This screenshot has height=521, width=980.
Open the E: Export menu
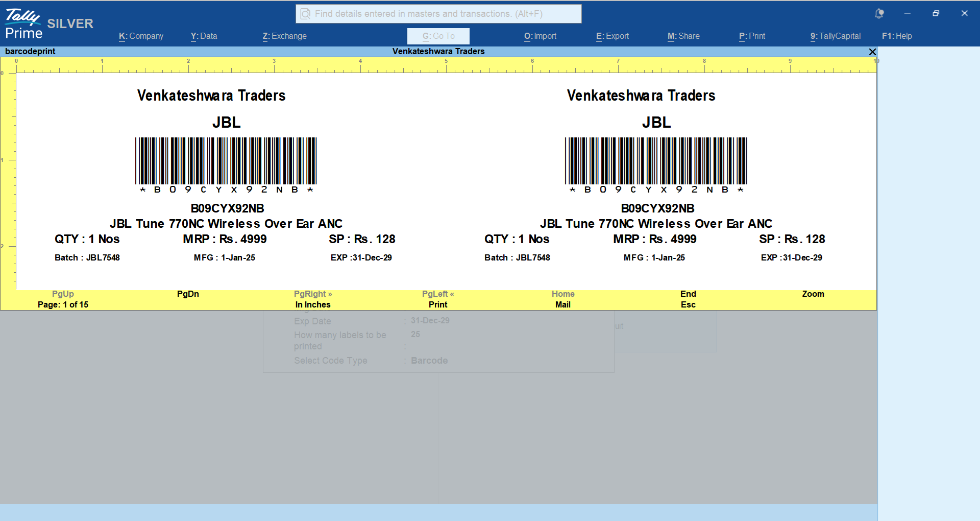612,36
